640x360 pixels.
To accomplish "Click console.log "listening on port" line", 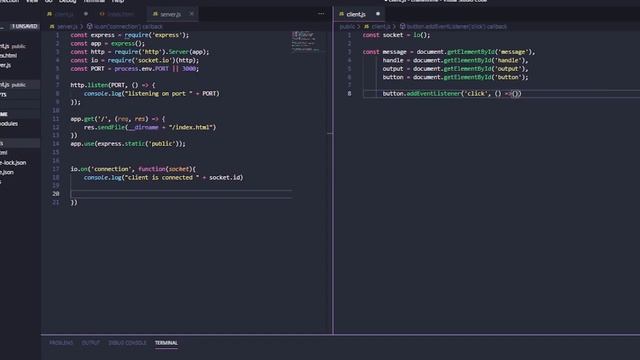I will (x=151, y=93).
